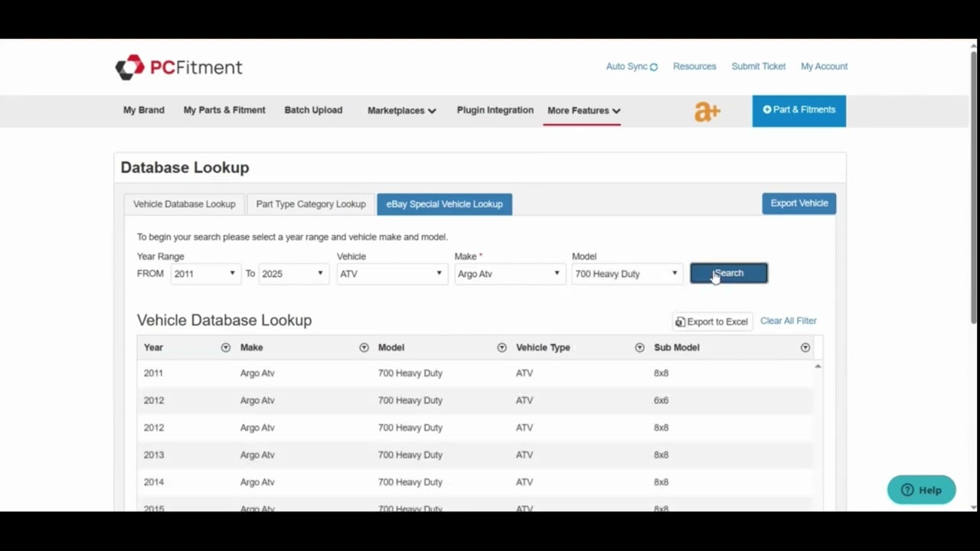Select eBay Special Vehicle Lookup tab

point(444,204)
